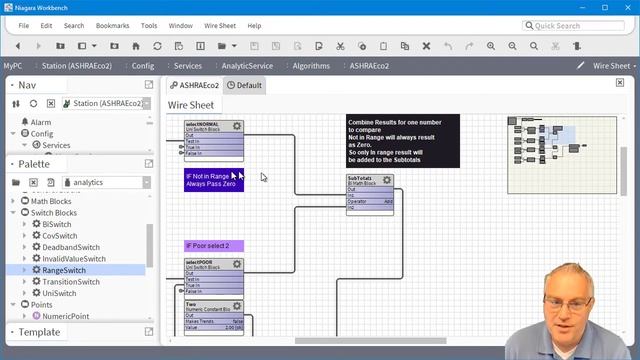Select the Alarm node in Nav tree

[x=41, y=122]
